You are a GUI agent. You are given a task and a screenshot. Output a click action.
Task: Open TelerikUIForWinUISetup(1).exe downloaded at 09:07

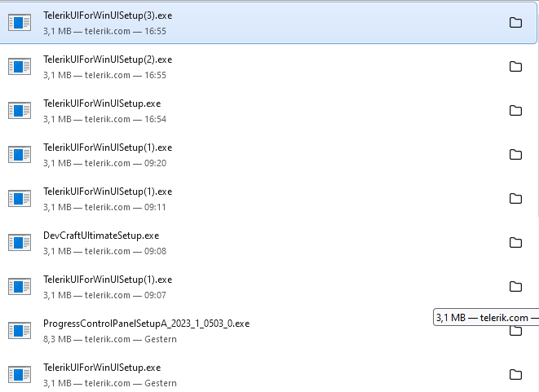[108, 280]
